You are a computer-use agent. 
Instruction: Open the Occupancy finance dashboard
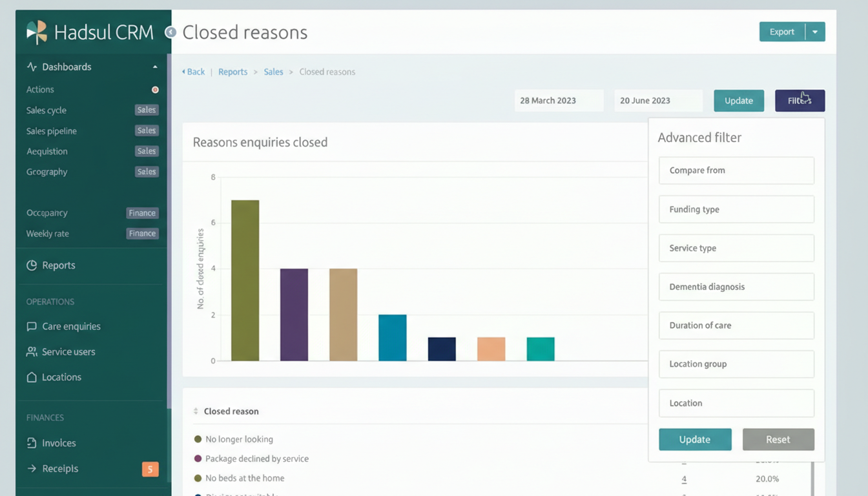pyautogui.click(x=47, y=213)
